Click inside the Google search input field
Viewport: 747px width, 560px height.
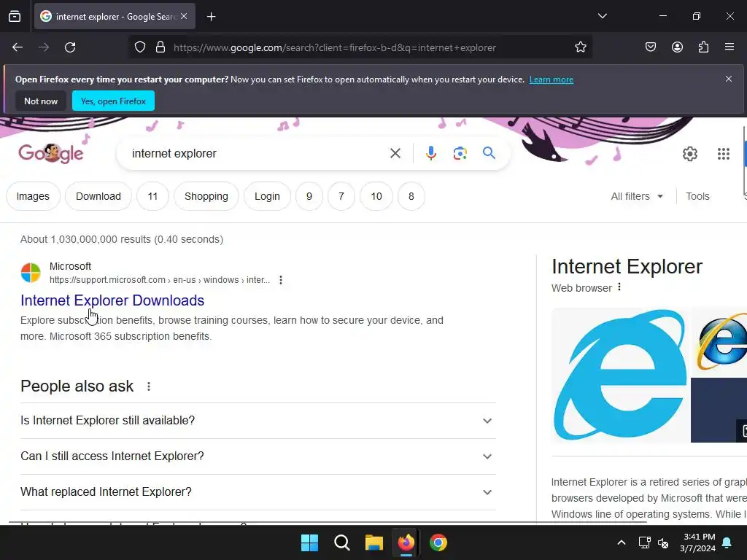[258, 153]
